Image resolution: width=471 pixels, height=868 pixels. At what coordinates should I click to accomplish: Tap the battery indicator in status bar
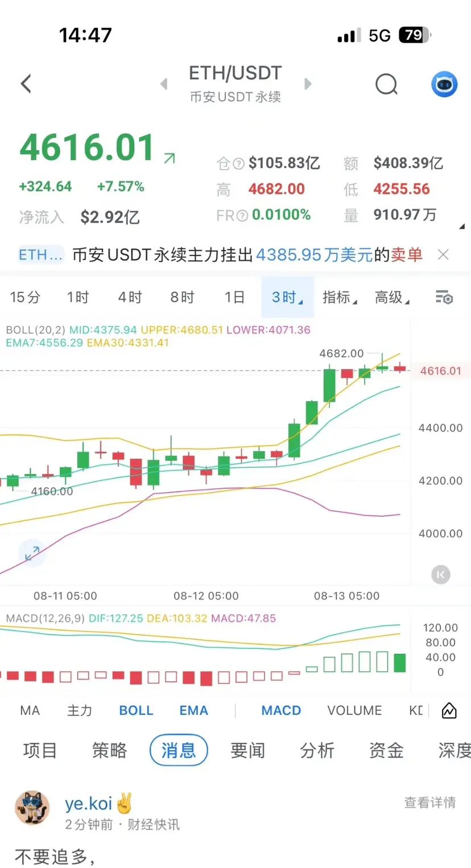415,35
